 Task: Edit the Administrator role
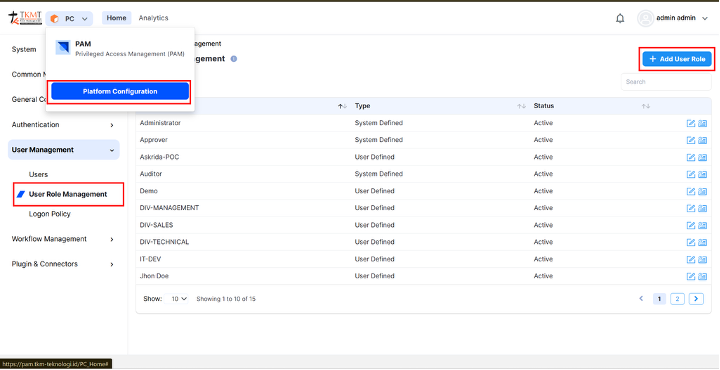click(x=691, y=123)
